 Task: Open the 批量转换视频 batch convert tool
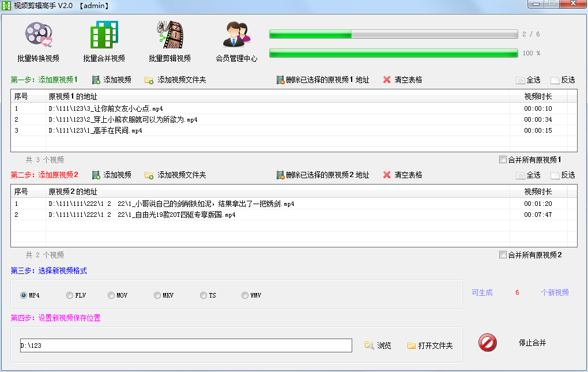tap(38, 40)
